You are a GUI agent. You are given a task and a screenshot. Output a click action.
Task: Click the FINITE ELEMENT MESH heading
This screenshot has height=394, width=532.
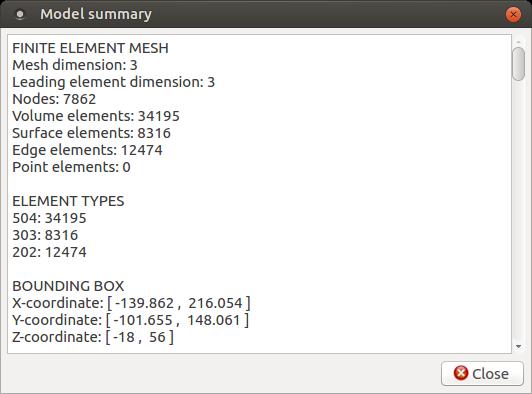(90, 48)
